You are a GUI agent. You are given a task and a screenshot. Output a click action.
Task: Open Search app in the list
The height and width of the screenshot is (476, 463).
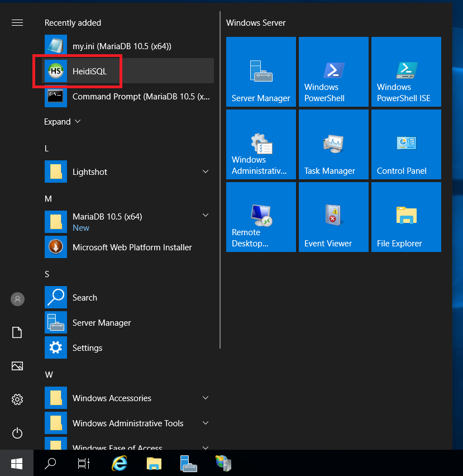click(128, 297)
